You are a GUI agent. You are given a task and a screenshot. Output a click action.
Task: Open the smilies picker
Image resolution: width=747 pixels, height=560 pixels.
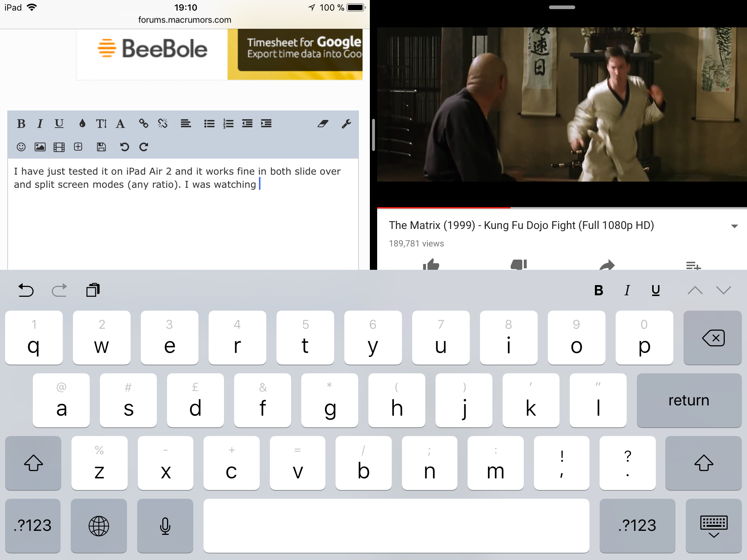[21, 147]
